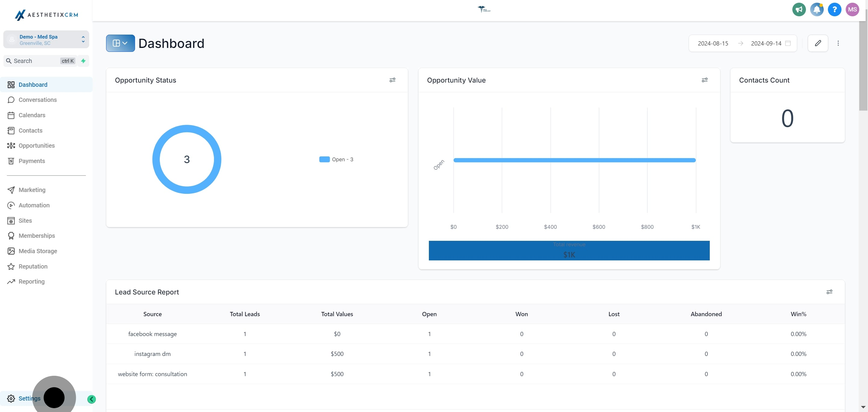The width and height of the screenshot is (868, 412).
Task: Open the Automation sidebar item
Action: click(x=34, y=205)
